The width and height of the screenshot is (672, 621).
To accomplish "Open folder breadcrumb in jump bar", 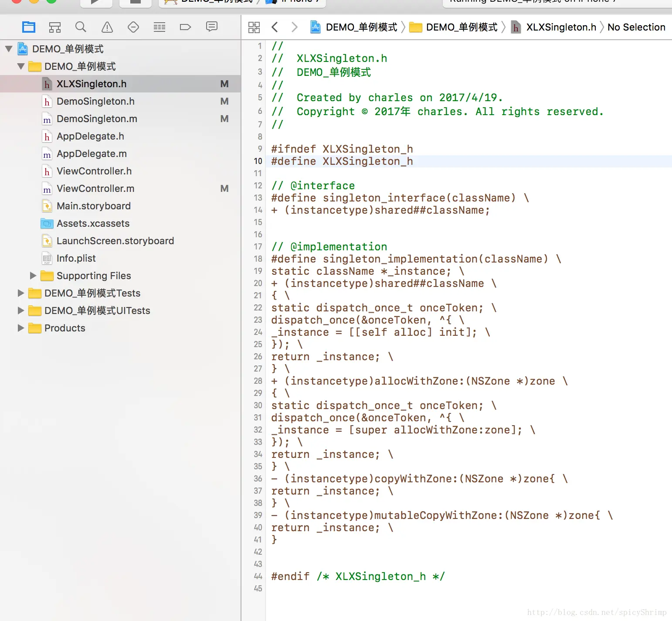I will point(453,27).
